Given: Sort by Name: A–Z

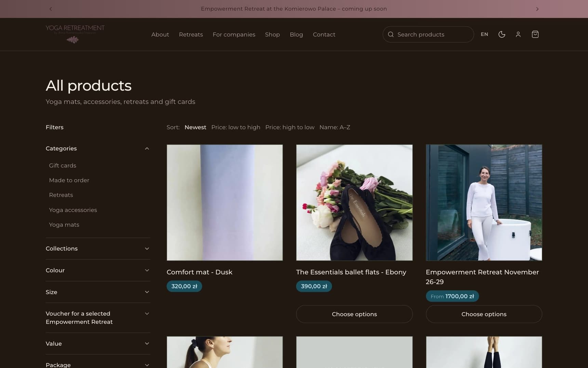Looking at the screenshot, I should (335, 127).
